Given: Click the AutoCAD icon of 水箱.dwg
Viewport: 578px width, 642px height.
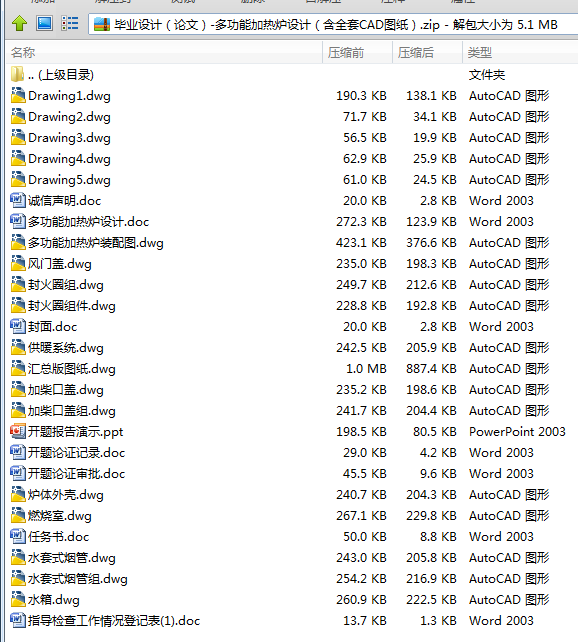Looking at the screenshot, I should pyautogui.click(x=18, y=599).
